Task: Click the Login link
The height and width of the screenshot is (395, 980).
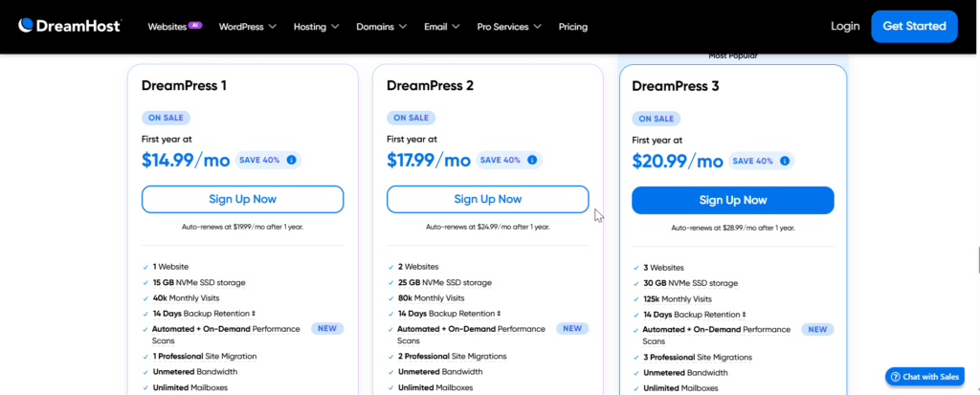Action: click(x=845, y=26)
